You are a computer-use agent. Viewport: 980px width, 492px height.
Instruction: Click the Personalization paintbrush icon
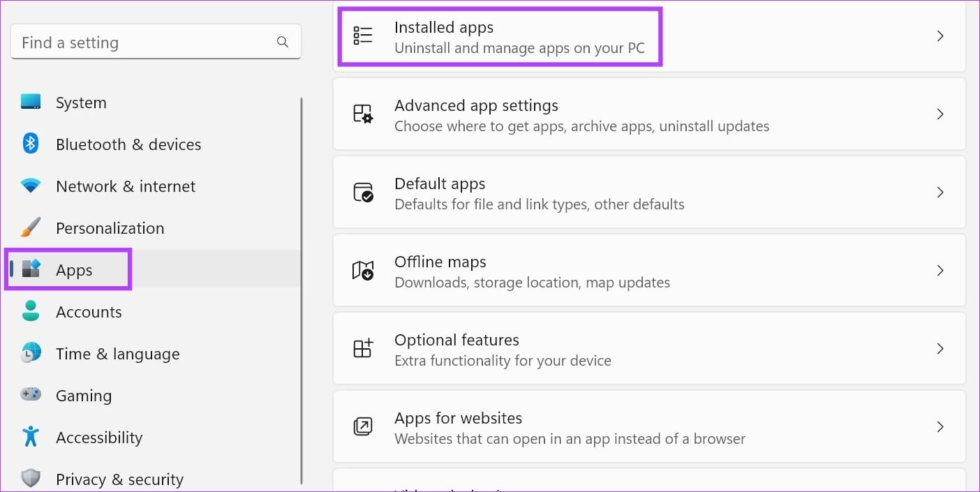point(31,227)
